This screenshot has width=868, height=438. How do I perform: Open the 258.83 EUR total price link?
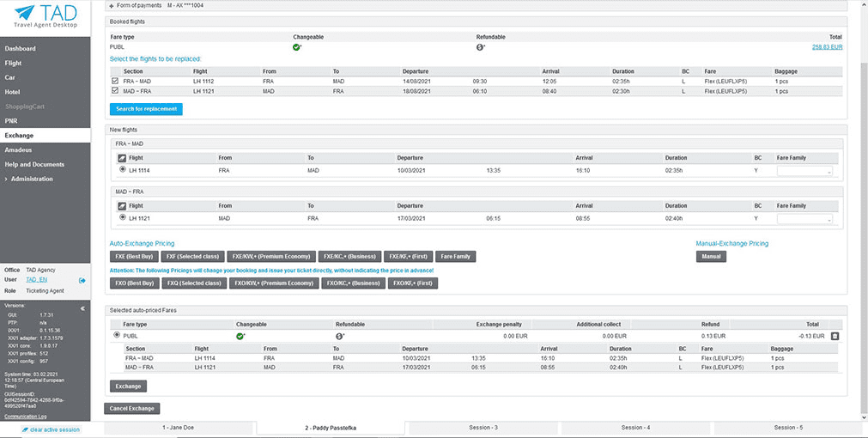[x=827, y=47]
